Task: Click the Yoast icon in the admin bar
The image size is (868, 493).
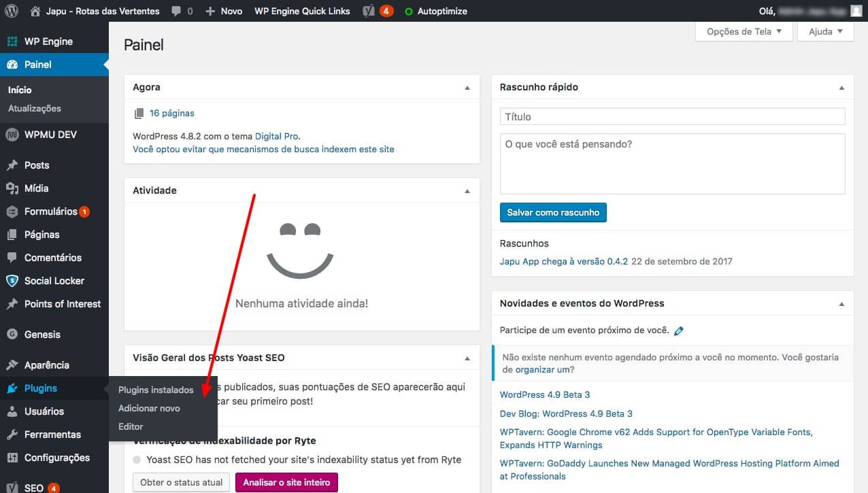Action: 368,11
